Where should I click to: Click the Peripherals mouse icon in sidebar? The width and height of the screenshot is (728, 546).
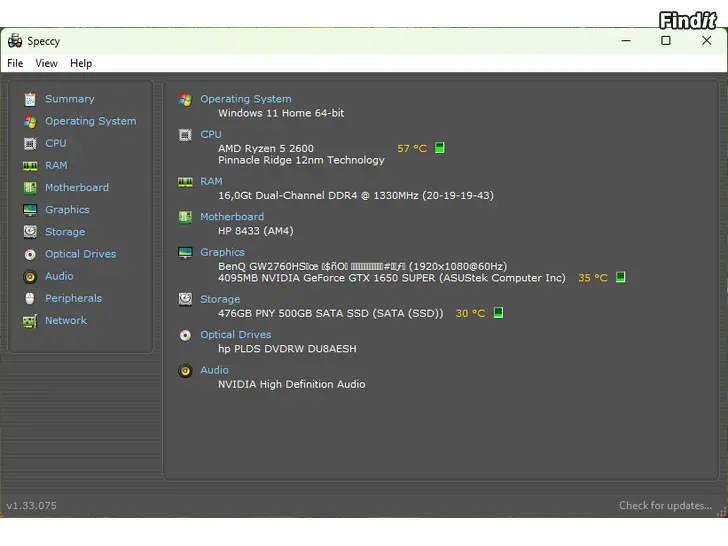point(30,299)
